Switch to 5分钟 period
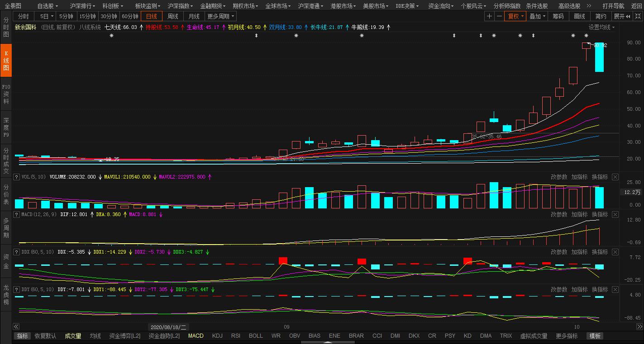Viewport: 644px width, 344px height. [x=66, y=16]
